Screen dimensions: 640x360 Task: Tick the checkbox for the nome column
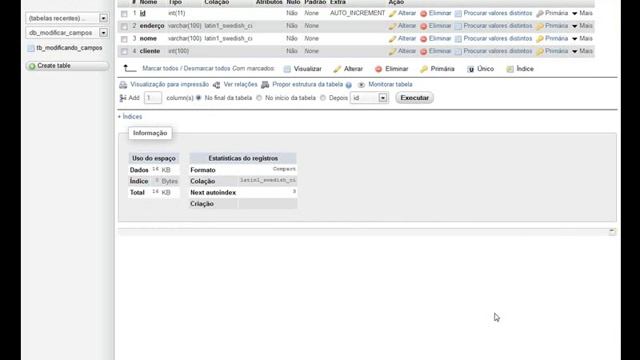pyautogui.click(x=124, y=39)
